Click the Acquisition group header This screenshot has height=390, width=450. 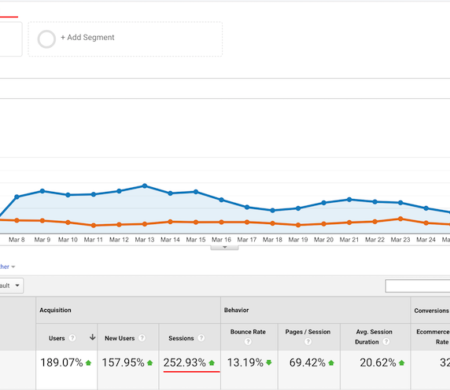pyautogui.click(x=55, y=310)
